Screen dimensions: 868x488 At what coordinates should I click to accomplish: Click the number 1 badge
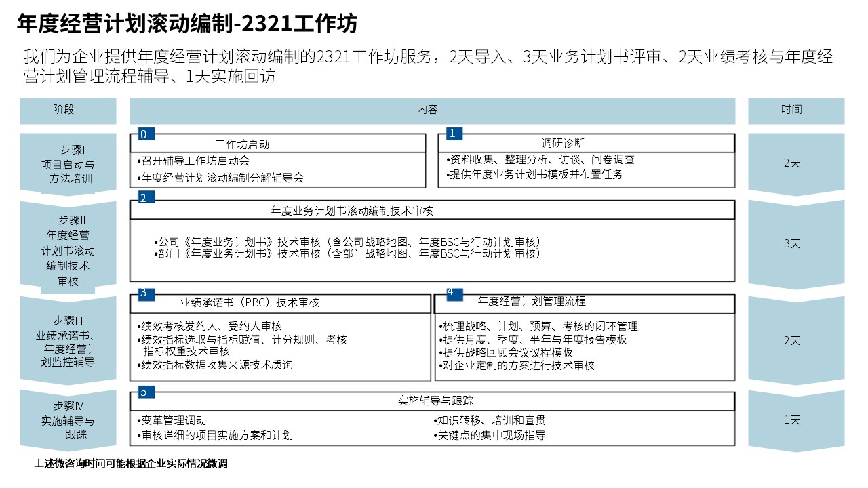coord(454,134)
